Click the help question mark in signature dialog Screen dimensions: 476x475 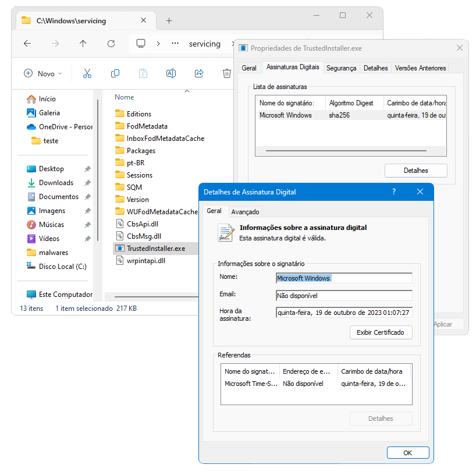(x=394, y=192)
